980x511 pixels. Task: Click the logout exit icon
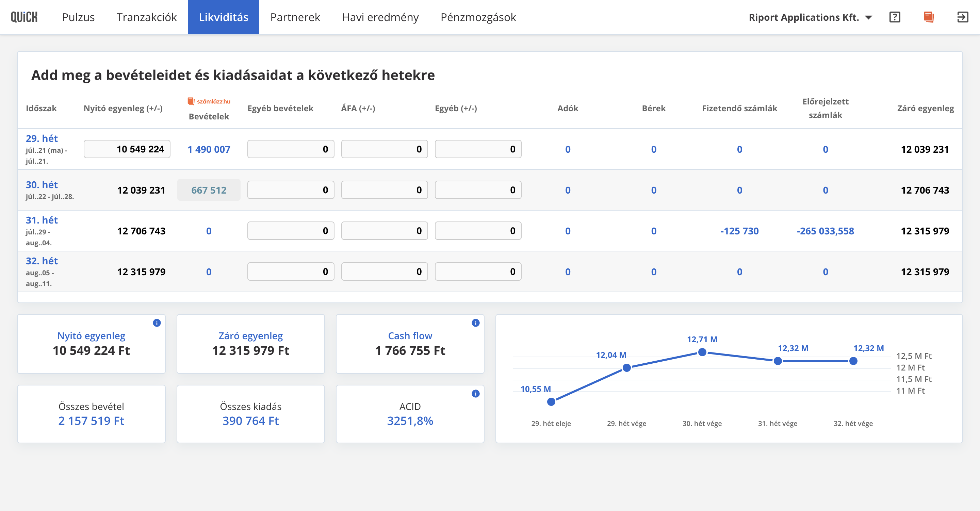click(963, 17)
